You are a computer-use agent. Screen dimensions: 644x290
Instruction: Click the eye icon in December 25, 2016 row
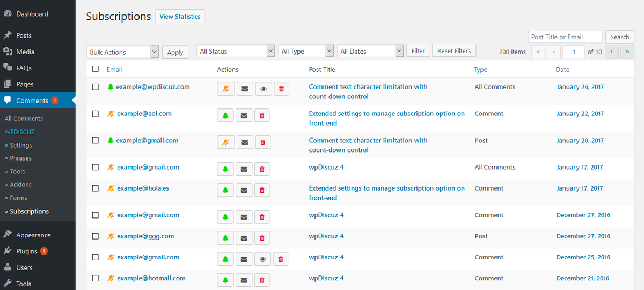(262, 259)
